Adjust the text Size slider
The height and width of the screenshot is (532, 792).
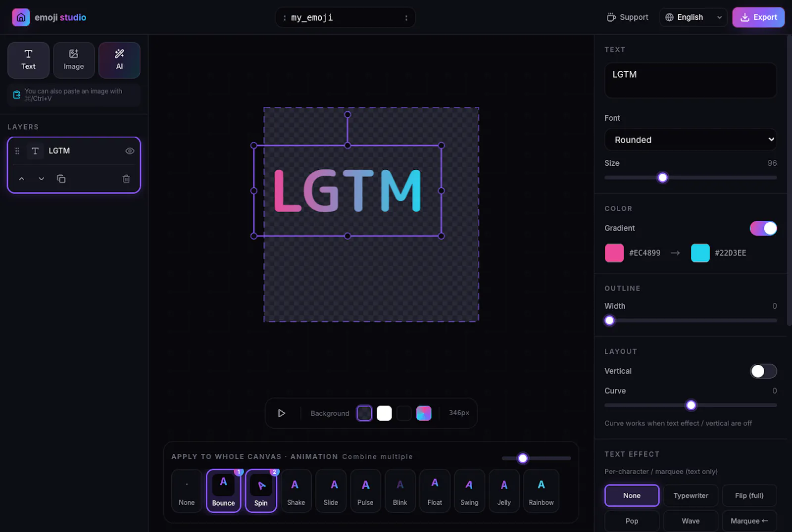coord(663,178)
